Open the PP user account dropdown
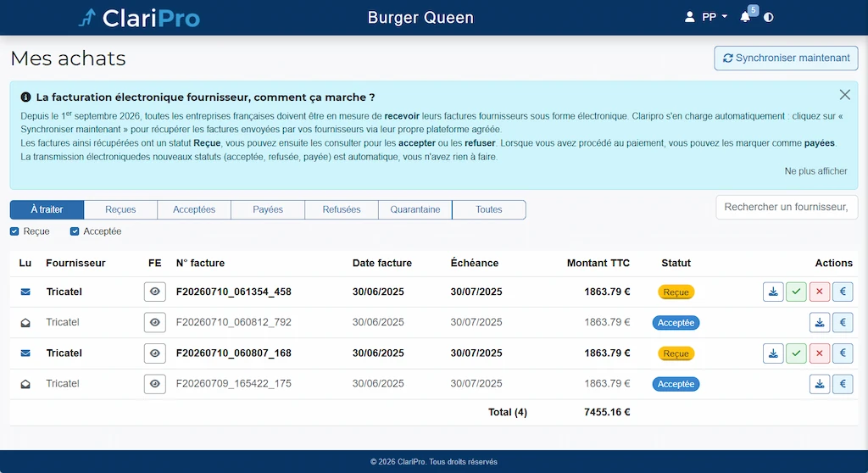 tap(706, 17)
